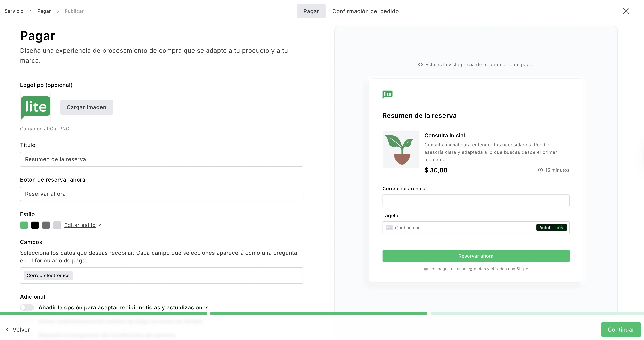The height and width of the screenshot is (340, 644).
Task: Enable the toggle for receiving noticias y actualizaciones
Action: click(x=27, y=307)
